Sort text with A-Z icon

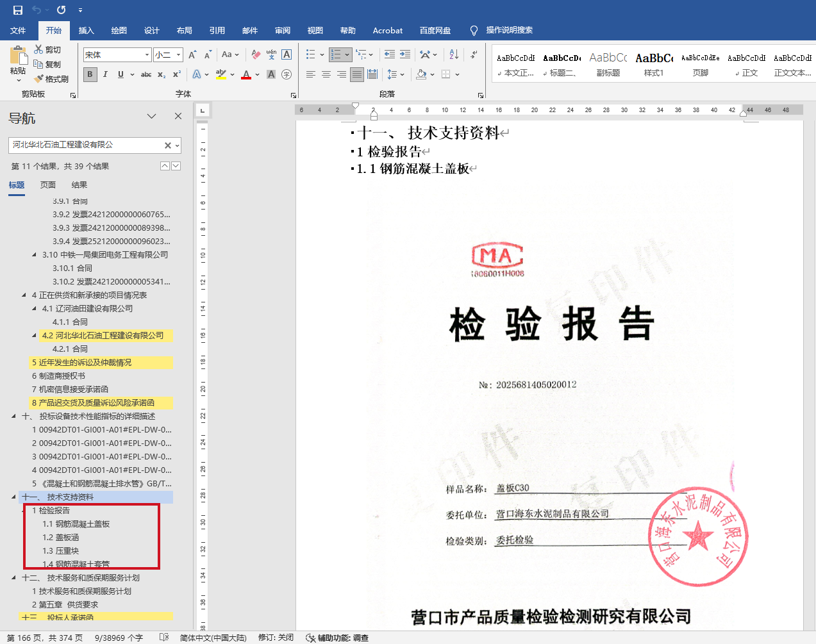point(454,55)
